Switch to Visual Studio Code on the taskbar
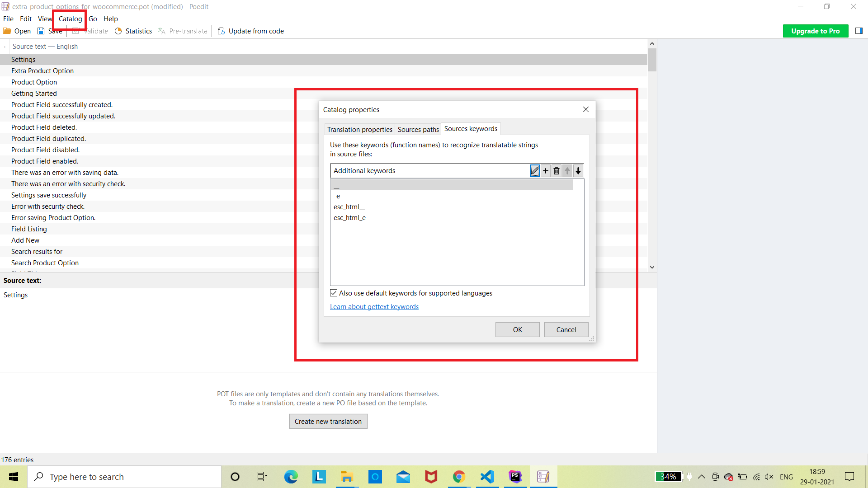This screenshot has width=868, height=488. tap(487, 477)
